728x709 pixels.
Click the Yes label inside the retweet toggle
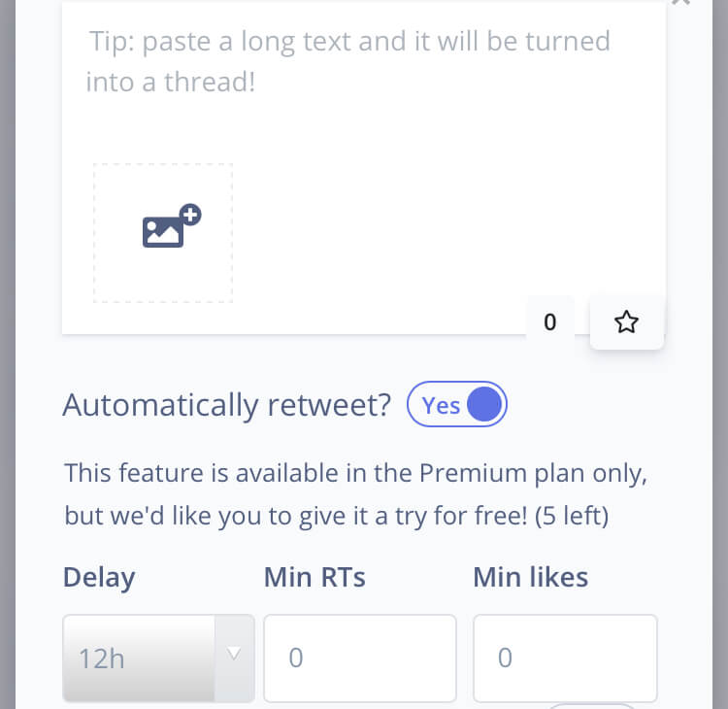442,406
